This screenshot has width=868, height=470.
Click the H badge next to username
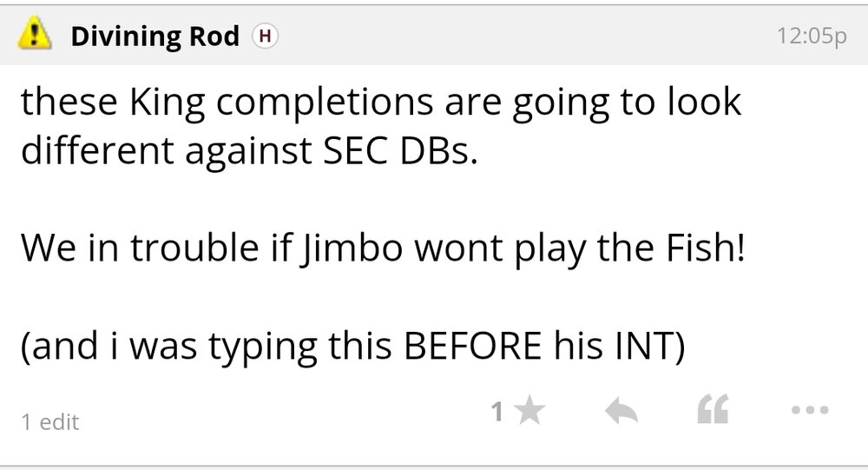point(264,36)
